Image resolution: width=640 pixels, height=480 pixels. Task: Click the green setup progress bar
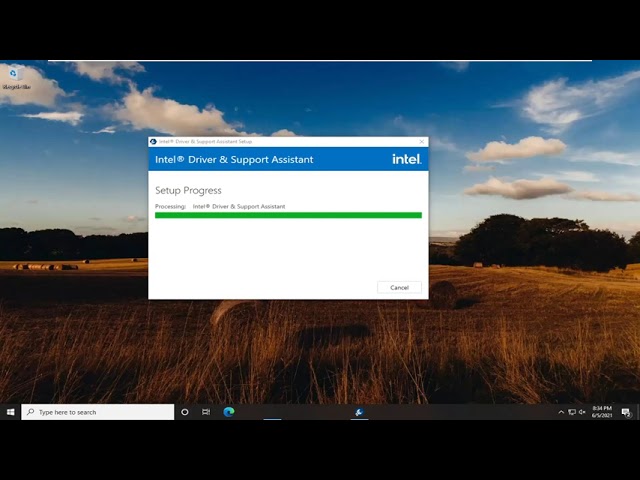[x=288, y=215]
